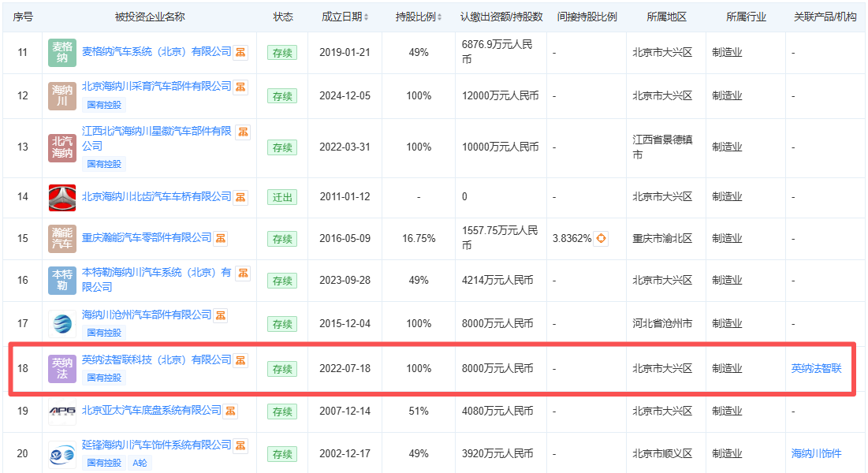Open equity chart icon for 英纳法智联科技（北京）有限公司
Screen dimensions: 868x473
tap(240, 361)
